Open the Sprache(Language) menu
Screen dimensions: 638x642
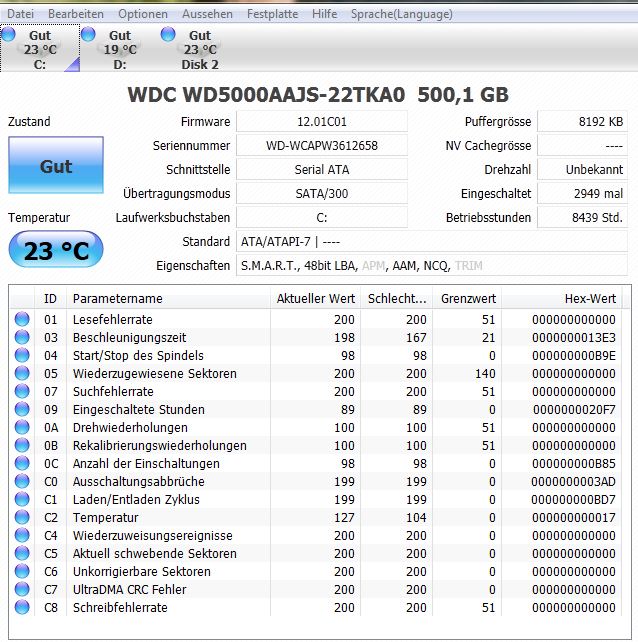pos(402,14)
